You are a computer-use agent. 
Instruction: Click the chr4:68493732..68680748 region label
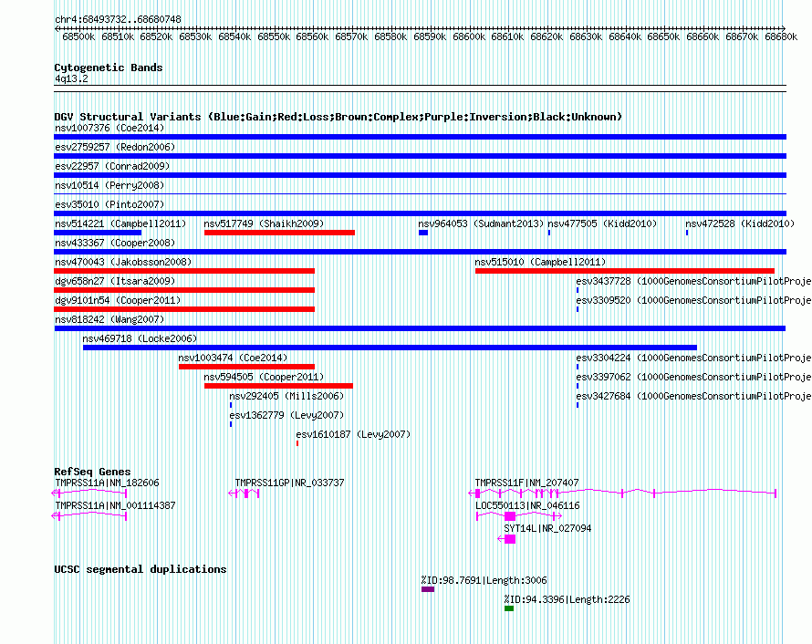[x=118, y=19]
